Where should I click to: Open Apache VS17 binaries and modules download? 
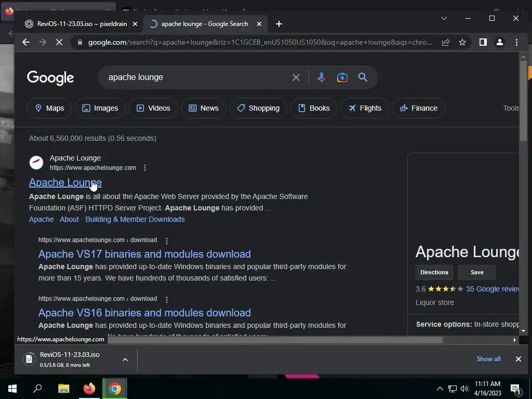pyautogui.click(x=144, y=254)
